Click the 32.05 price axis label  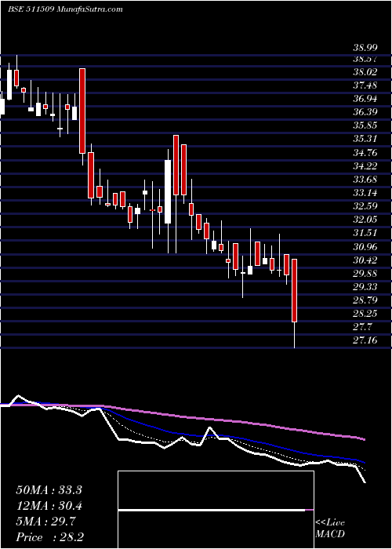[365, 220]
